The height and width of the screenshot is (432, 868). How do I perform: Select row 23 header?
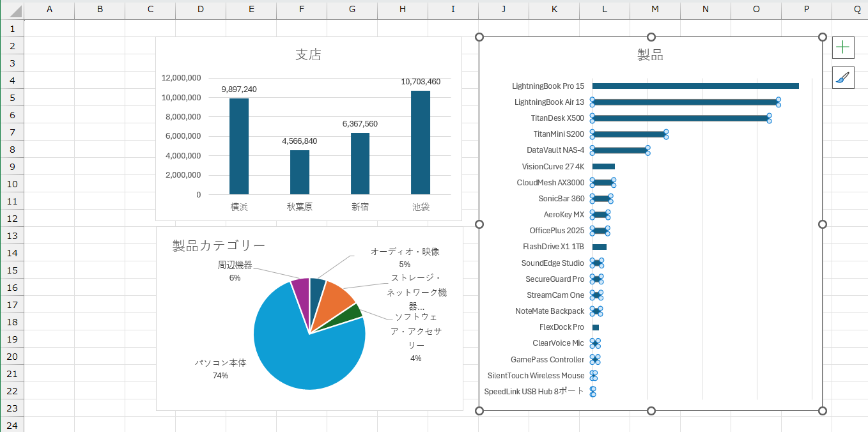(x=12, y=408)
